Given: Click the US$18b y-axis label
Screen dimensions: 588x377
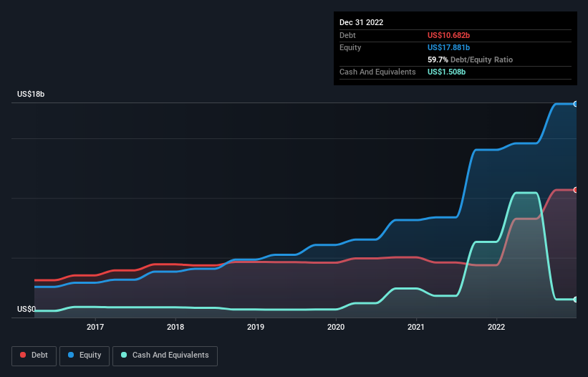Looking at the screenshot, I should tap(31, 94).
